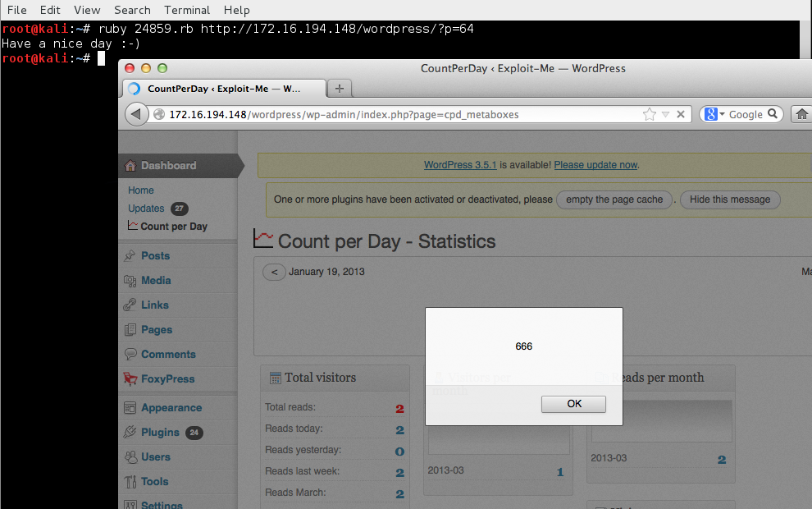Open the terminal Help menu
812x509 pixels.
[237, 10]
